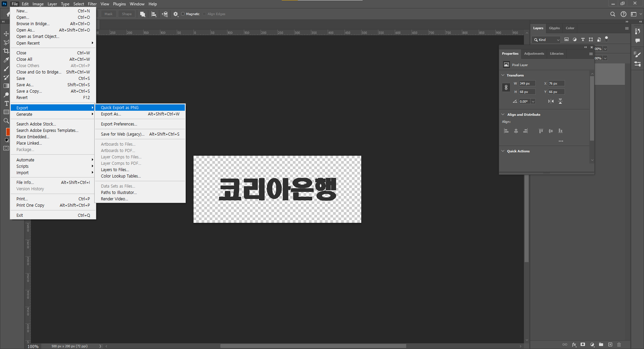Viewport: 644px width, 349px height.
Task: Collapse the Quick Actions section
Action: pyautogui.click(x=503, y=151)
